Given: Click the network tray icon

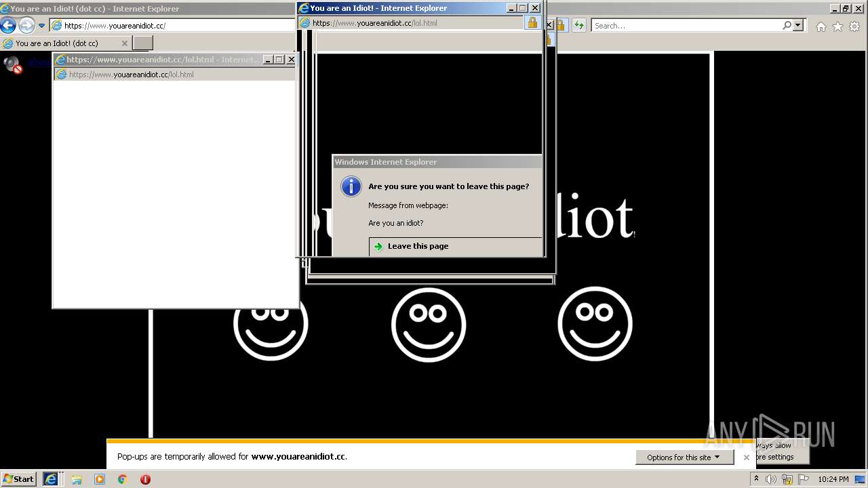Looking at the screenshot, I should tap(787, 480).
